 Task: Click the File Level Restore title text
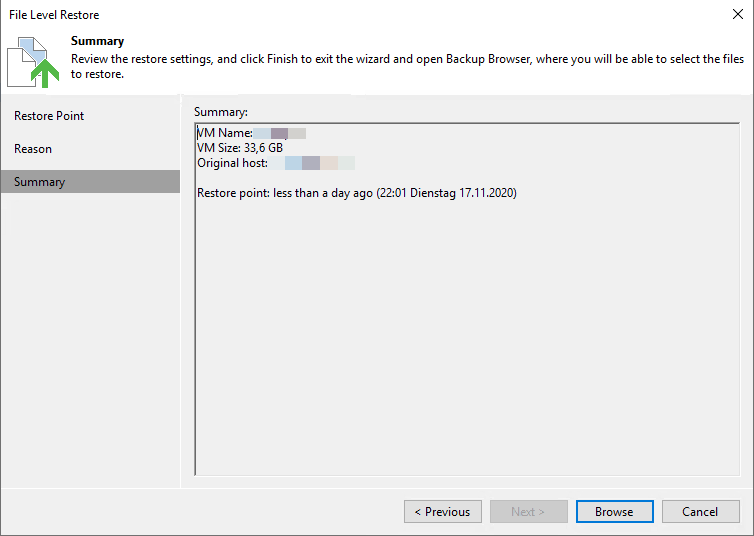54,15
